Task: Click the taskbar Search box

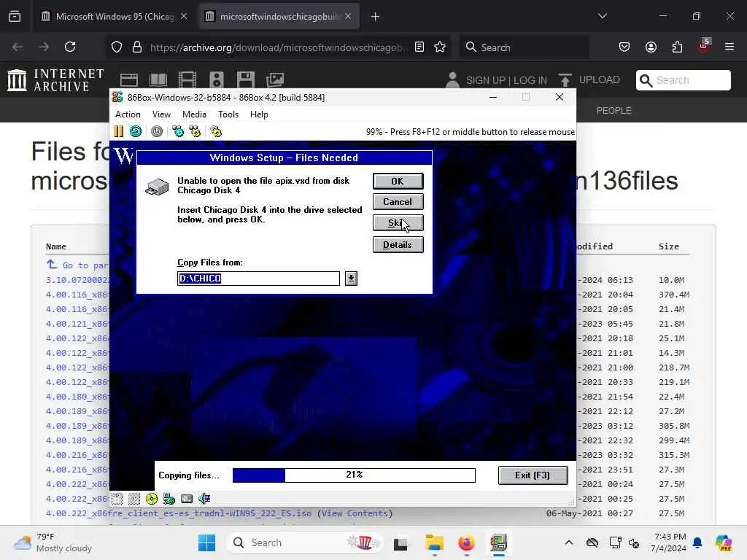Action: coord(305,542)
